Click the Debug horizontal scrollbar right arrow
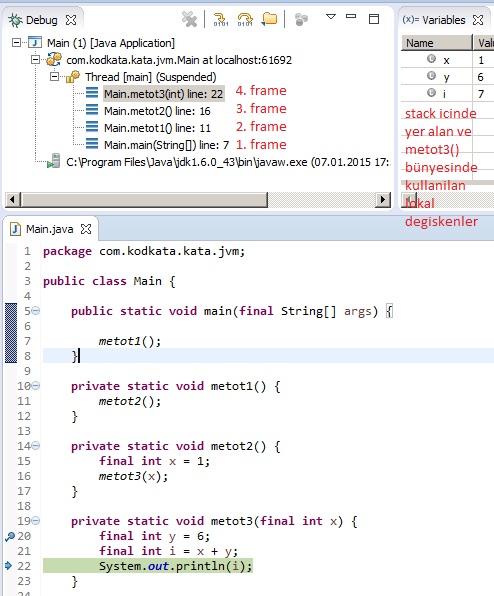494x596 pixels. [383, 200]
